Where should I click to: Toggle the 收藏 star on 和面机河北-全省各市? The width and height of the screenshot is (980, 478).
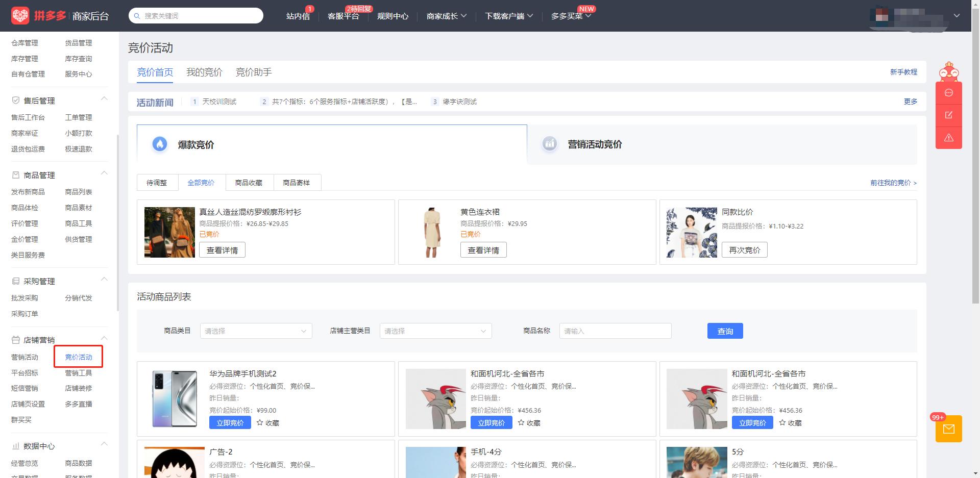click(521, 422)
